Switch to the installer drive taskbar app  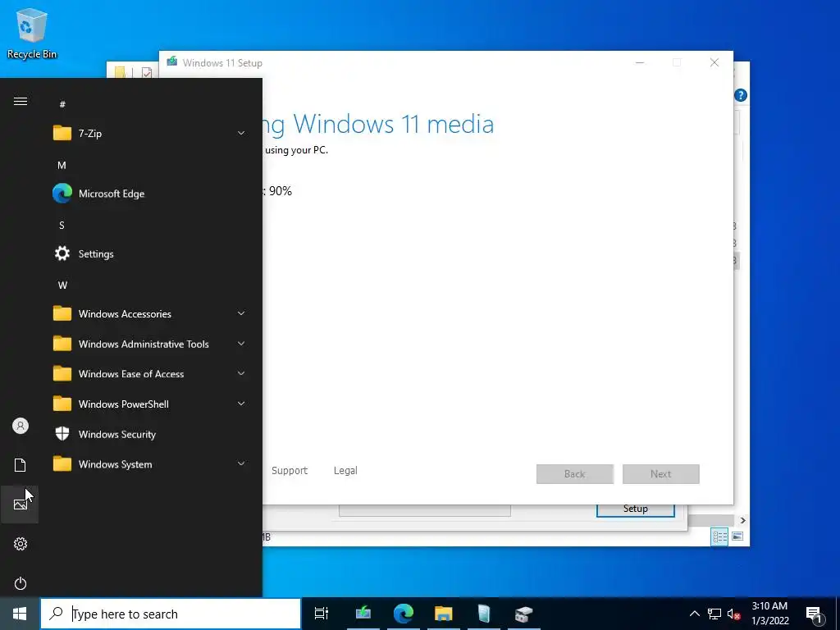[524, 614]
